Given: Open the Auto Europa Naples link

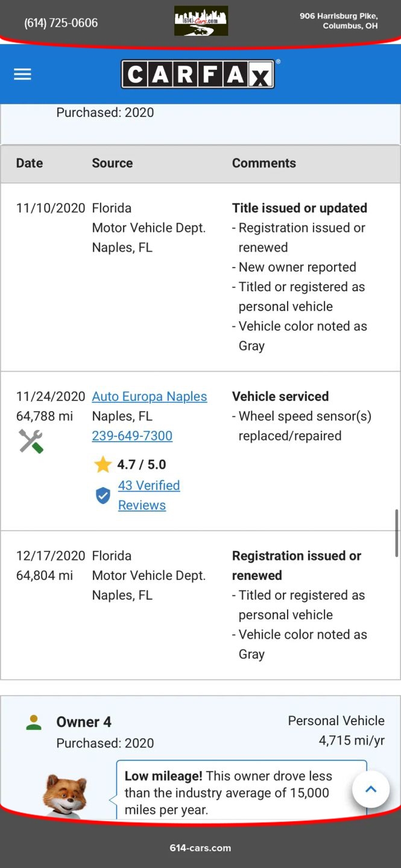Looking at the screenshot, I should (x=150, y=397).
